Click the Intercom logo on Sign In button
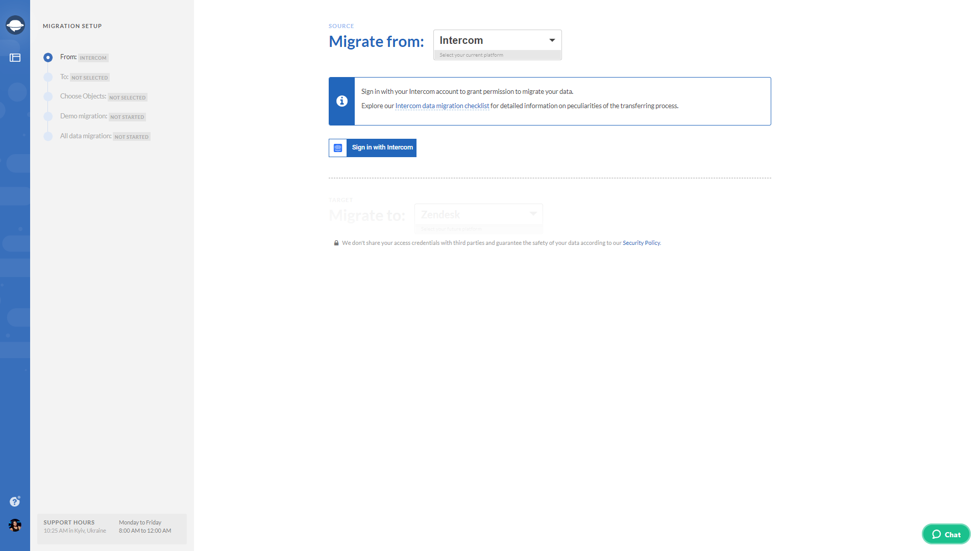This screenshot has width=980, height=551. coord(338,148)
